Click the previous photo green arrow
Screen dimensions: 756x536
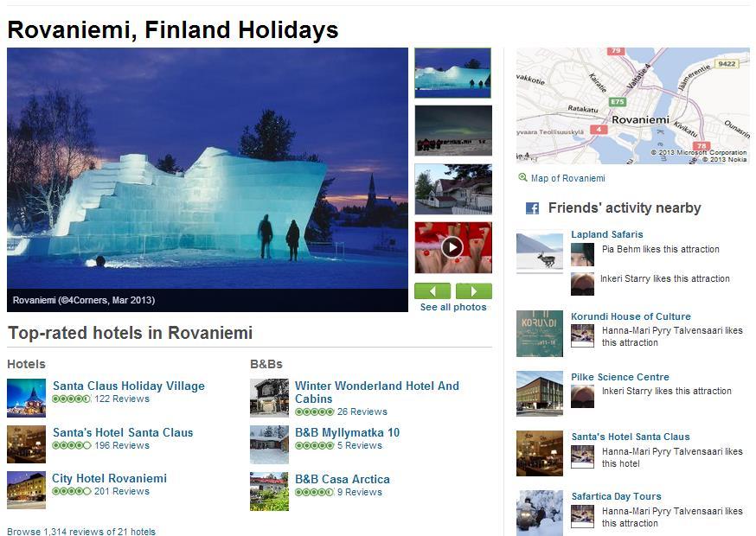(432, 291)
